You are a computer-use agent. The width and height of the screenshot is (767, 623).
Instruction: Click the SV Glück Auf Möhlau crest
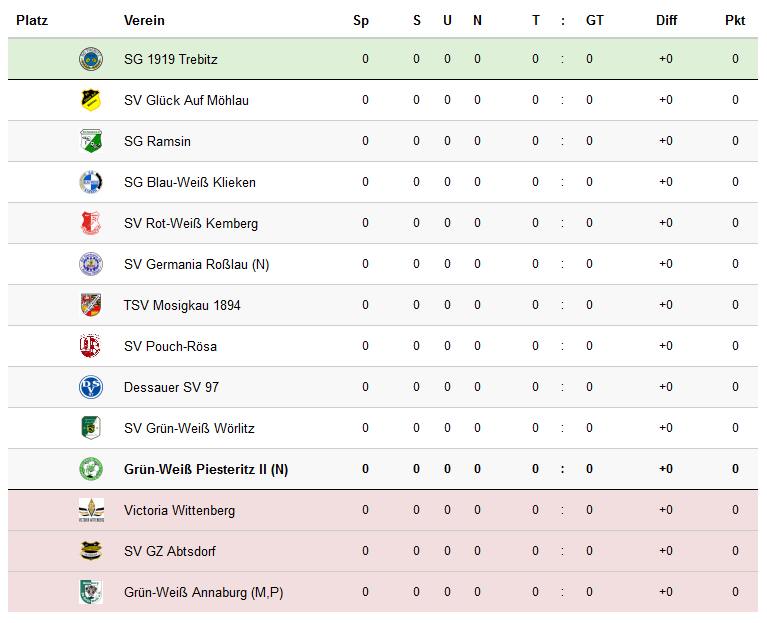click(91, 100)
